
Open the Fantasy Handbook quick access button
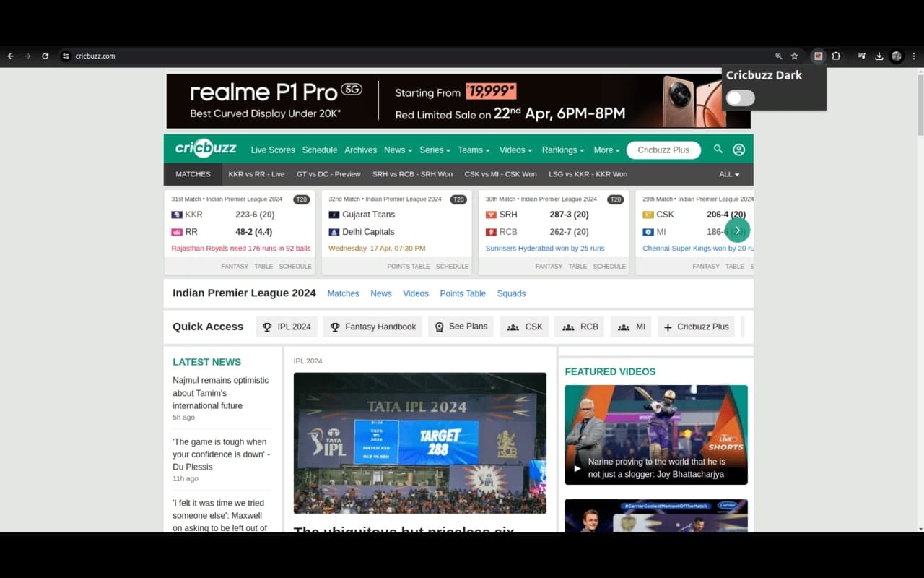[x=372, y=327]
